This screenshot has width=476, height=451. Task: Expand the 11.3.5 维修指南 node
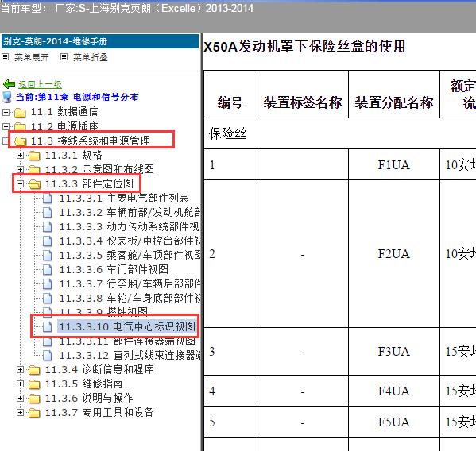(20, 384)
